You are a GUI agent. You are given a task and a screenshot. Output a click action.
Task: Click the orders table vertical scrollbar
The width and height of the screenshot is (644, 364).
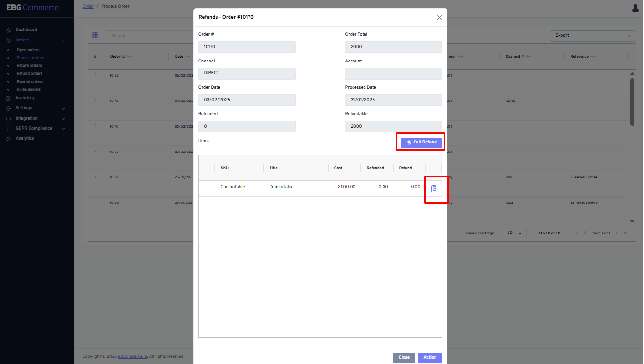tap(632, 102)
